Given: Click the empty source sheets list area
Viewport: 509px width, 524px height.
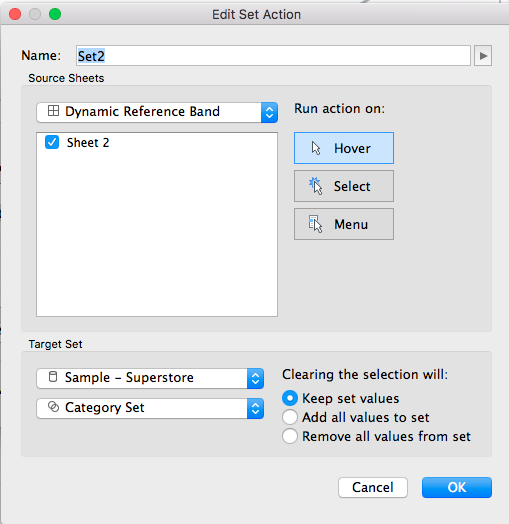Looking at the screenshot, I should click(157, 234).
